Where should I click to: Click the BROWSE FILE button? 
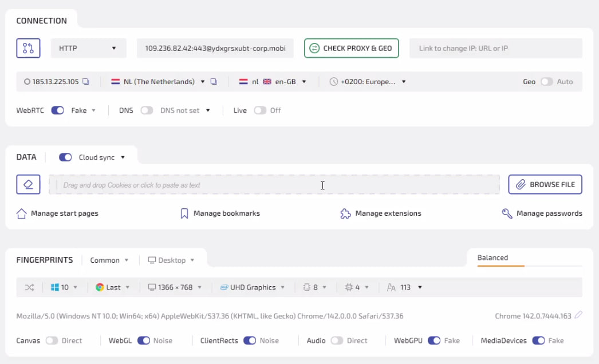545,184
